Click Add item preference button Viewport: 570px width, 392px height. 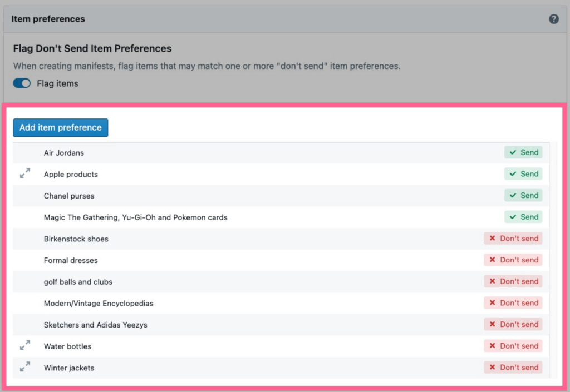coord(60,127)
